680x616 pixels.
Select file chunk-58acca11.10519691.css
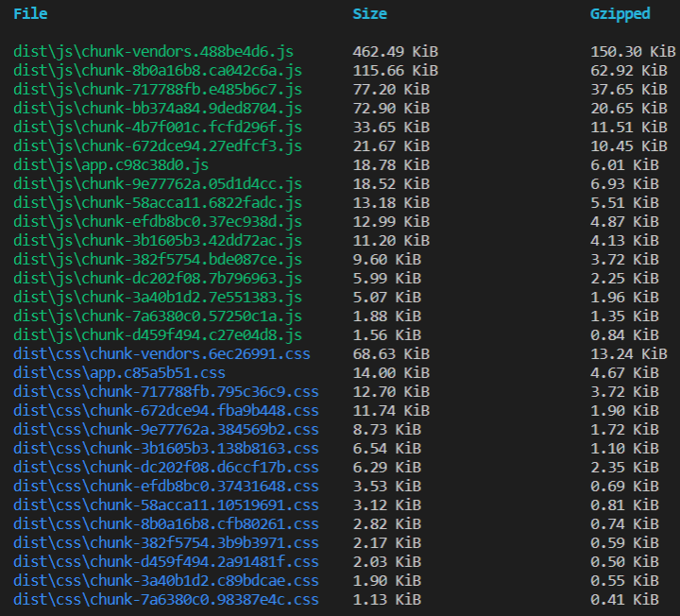tap(166, 505)
